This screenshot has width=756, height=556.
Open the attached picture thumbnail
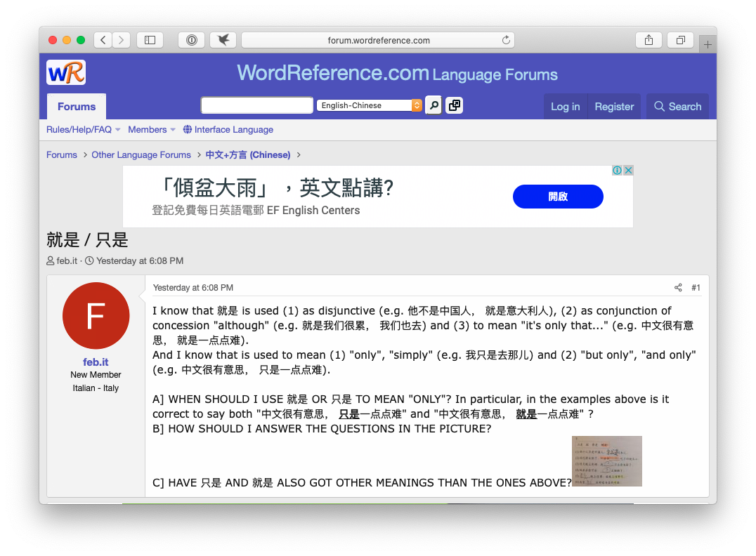point(606,461)
